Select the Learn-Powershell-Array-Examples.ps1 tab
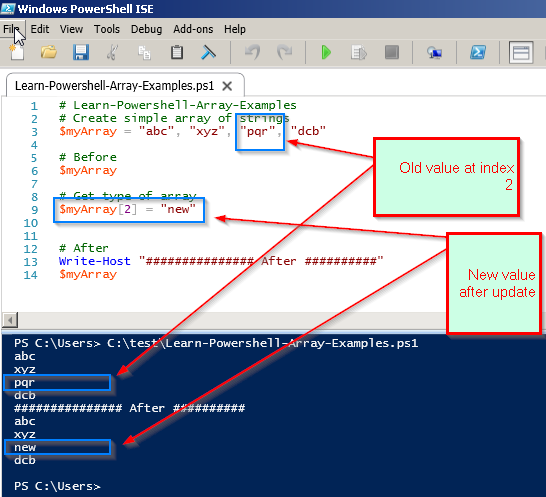The width and height of the screenshot is (546, 497). [114, 85]
